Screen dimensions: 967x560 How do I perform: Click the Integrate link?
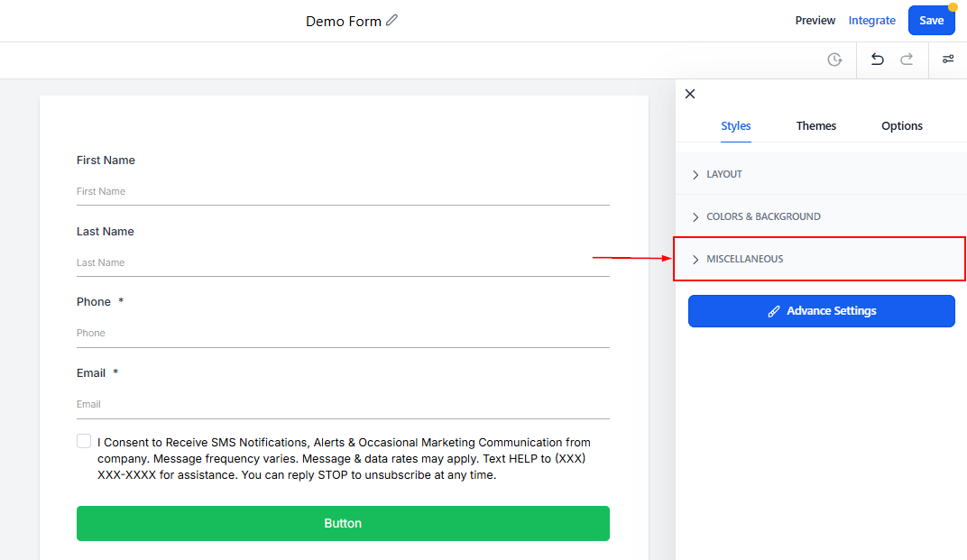[871, 21]
